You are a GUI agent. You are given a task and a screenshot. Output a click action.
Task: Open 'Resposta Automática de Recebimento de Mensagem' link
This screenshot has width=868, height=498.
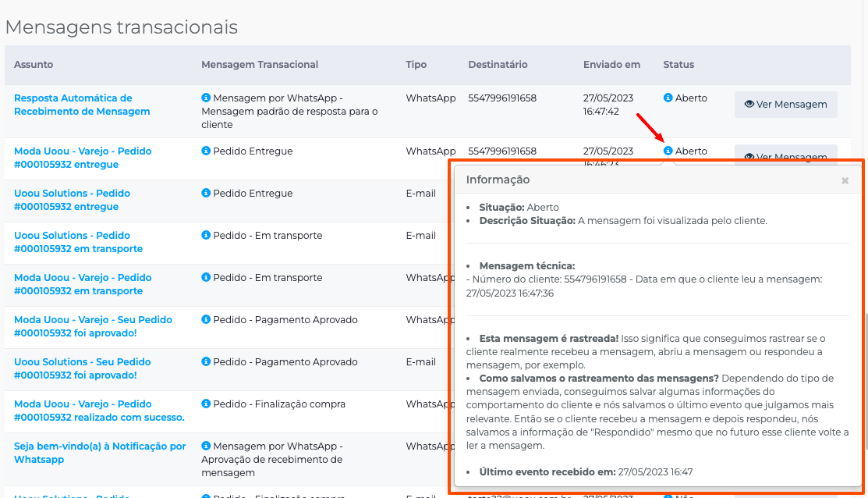point(82,105)
